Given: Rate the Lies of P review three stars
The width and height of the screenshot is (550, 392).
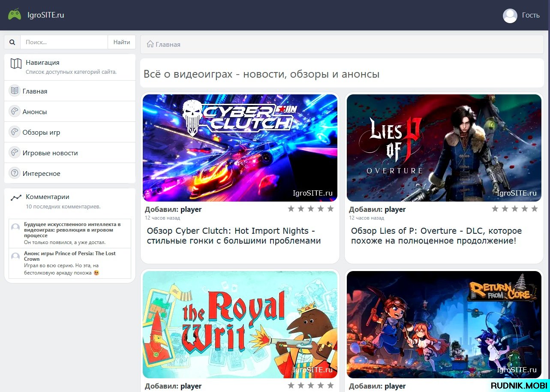Looking at the screenshot, I should point(515,209).
